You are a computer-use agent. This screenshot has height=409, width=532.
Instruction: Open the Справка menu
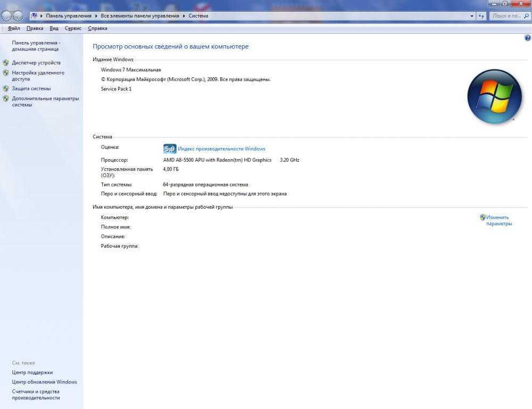[x=97, y=28]
